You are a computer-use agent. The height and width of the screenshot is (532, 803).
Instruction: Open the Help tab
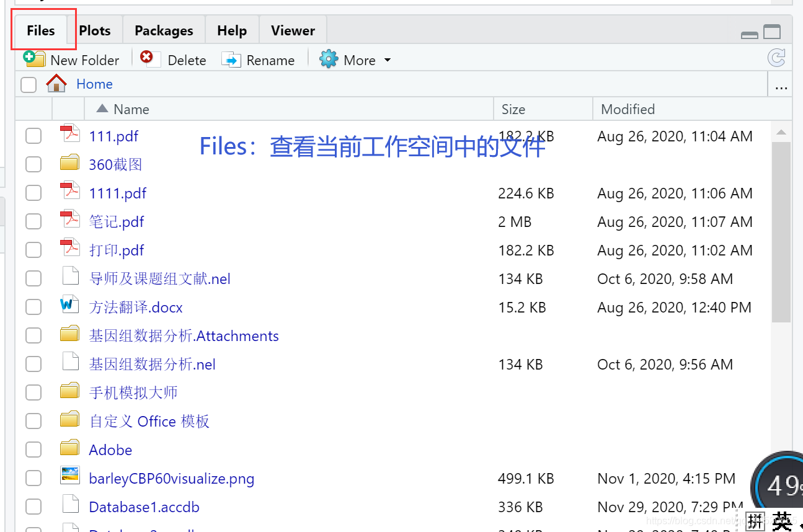pos(232,30)
